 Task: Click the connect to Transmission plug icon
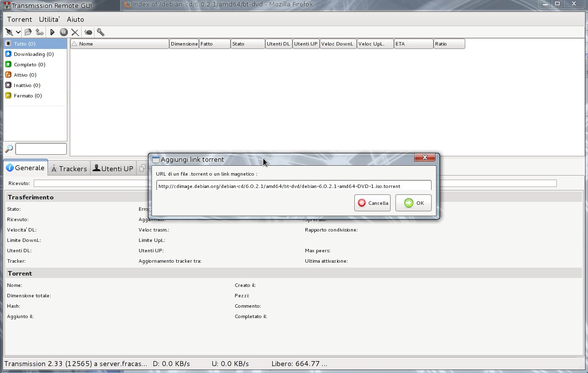(9, 32)
